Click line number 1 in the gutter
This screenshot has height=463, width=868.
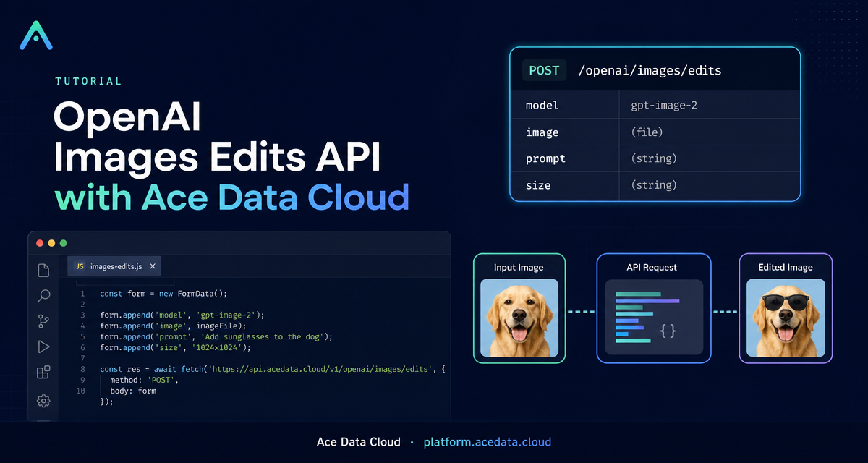click(x=82, y=294)
